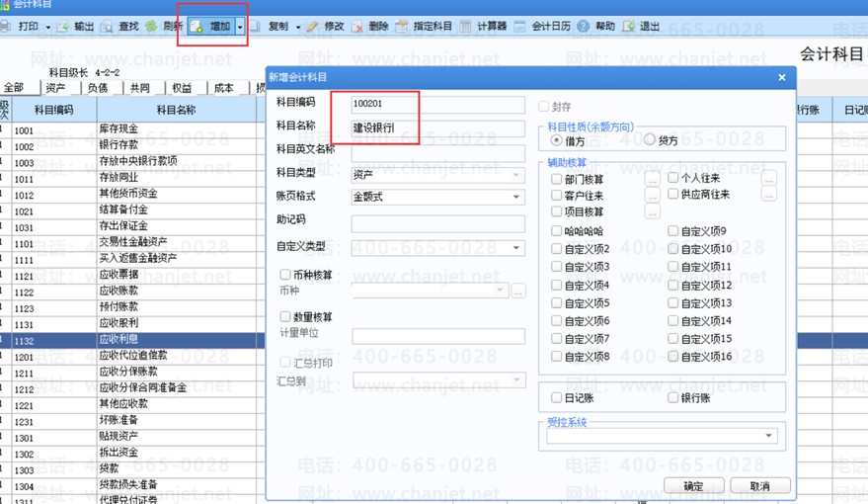The image size is (868, 504).
Task: Click the 科目编码 input field
Action: click(x=437, y=104)
